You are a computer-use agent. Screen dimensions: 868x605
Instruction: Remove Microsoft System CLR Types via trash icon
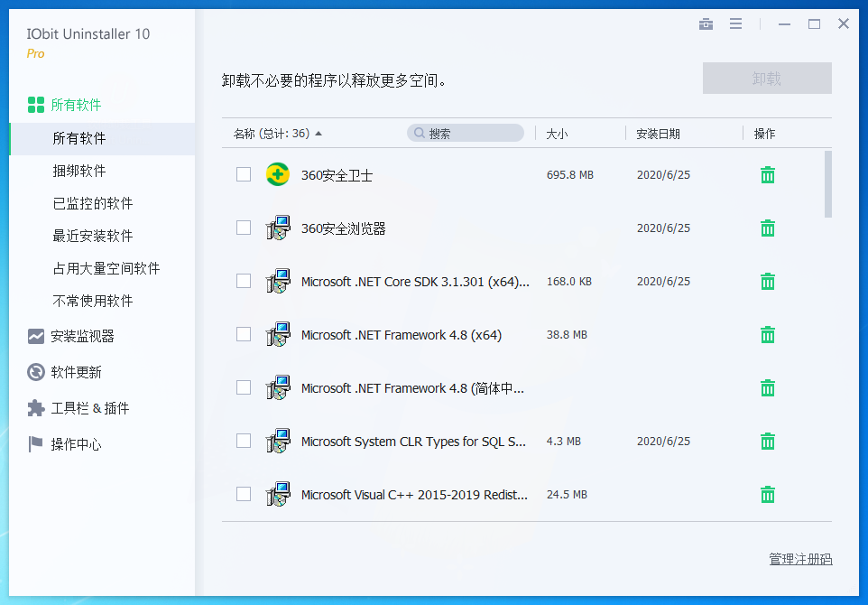coord(768,441)
